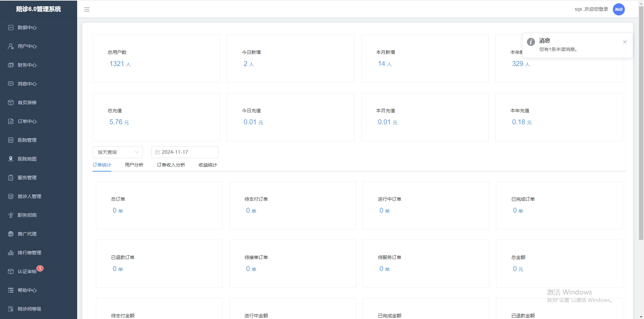Viewport: 644px width, 319px height.
Task: Click the blue user avatar icon
Action: 619,9
